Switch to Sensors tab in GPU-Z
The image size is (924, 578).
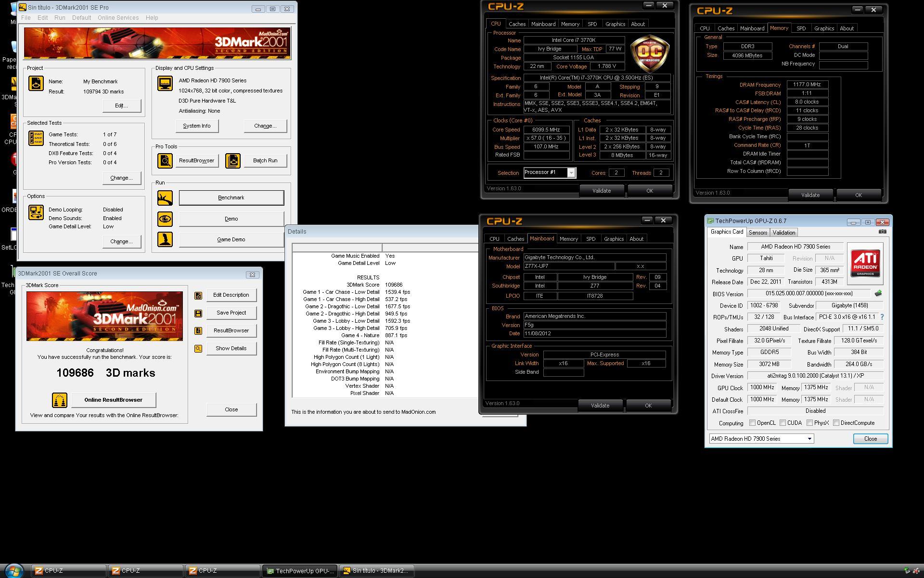(x=758, y=233)
